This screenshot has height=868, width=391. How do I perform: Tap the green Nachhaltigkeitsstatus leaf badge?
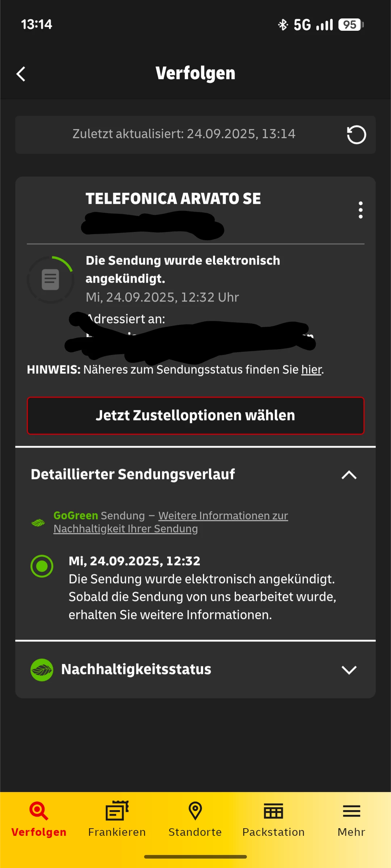pyautogui.click(x=42, y=670)
